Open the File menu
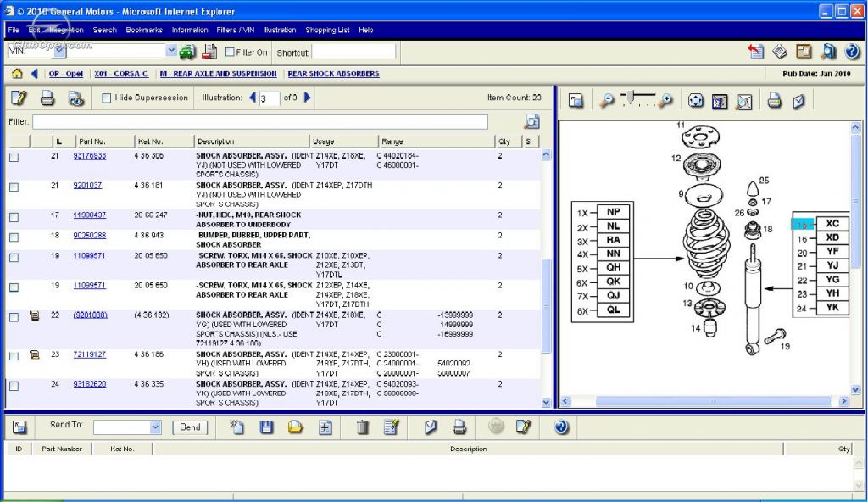The height and width of the screenshot is (502, 868). (14, 30)
